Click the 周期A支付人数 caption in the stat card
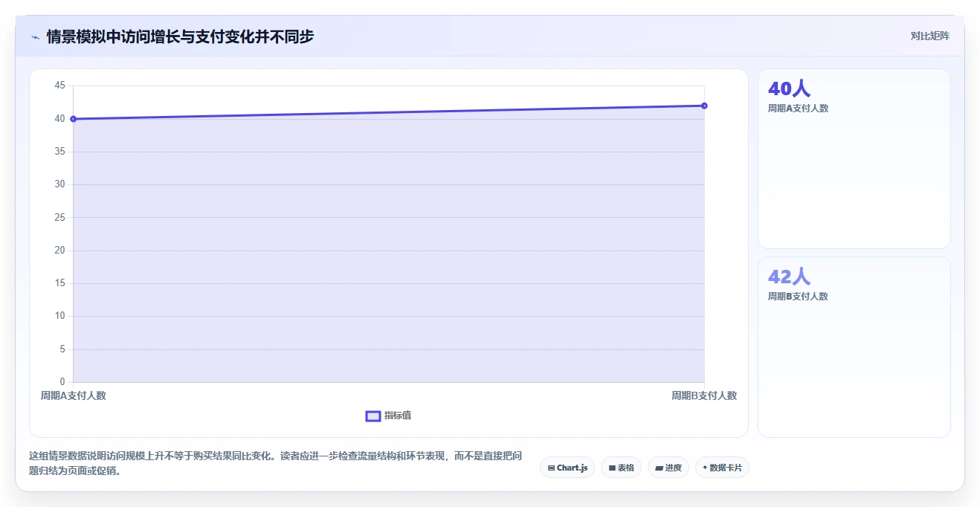This screenshot has width=980, height=507. pyautogui.click(x=798, y=109)
